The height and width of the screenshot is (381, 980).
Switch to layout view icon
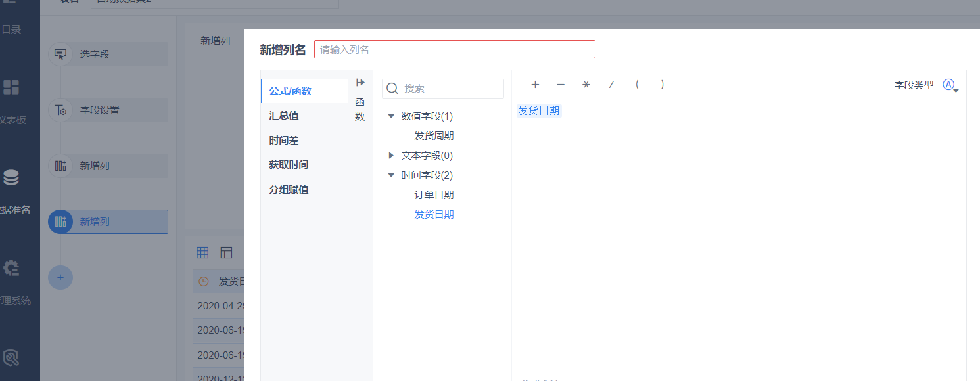coord(226,253)
